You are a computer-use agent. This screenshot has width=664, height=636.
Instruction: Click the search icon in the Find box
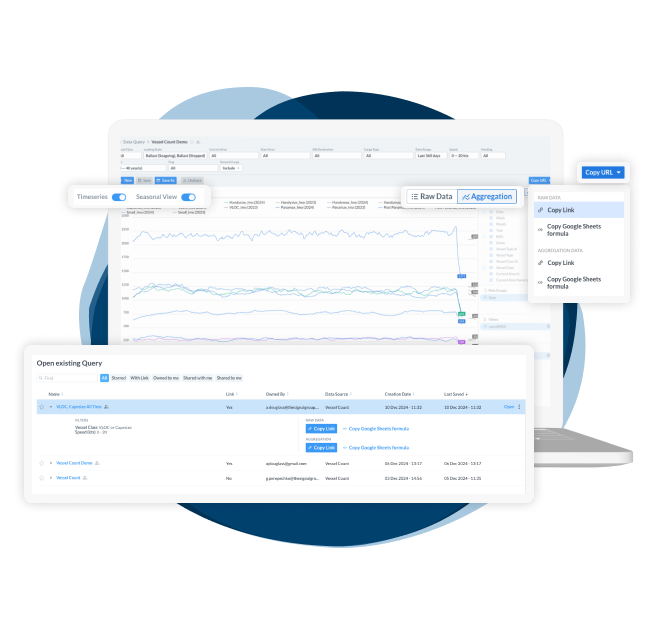pyautogui.click(x=40, y=378)
